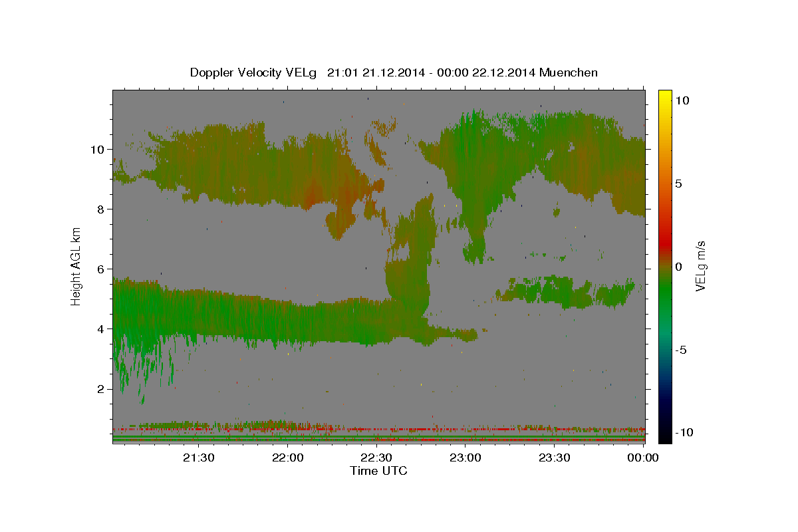798x532 pixels.
Task: Click the 'Time UTC' axis title
Action: pos(378,471)
